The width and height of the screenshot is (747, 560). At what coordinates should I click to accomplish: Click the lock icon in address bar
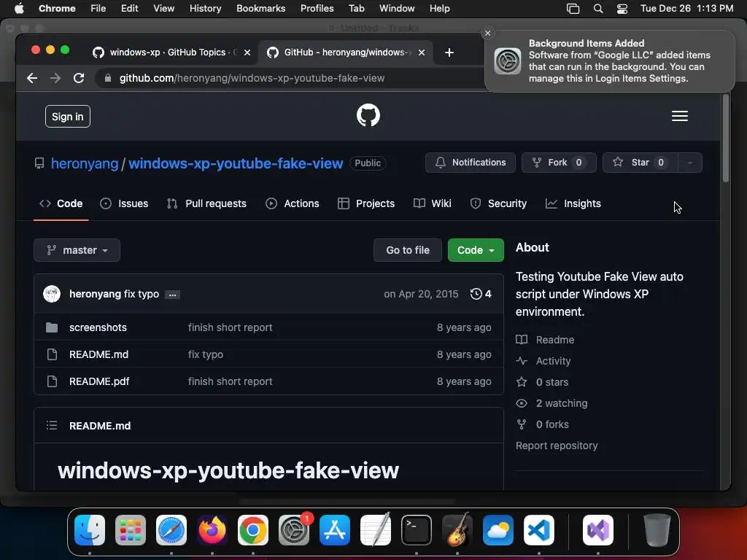pyautogui.click(x=108, y=78)
